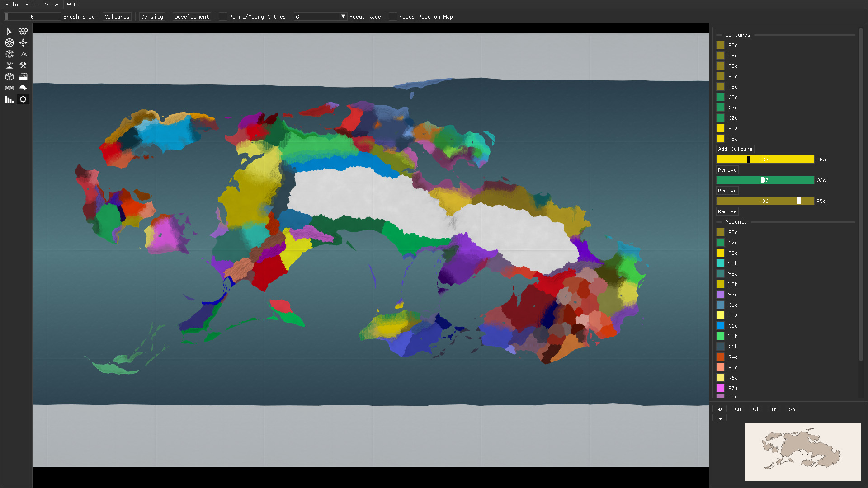Select the hard hat helmet tool

pyautogui.click(x=23, y=88)
